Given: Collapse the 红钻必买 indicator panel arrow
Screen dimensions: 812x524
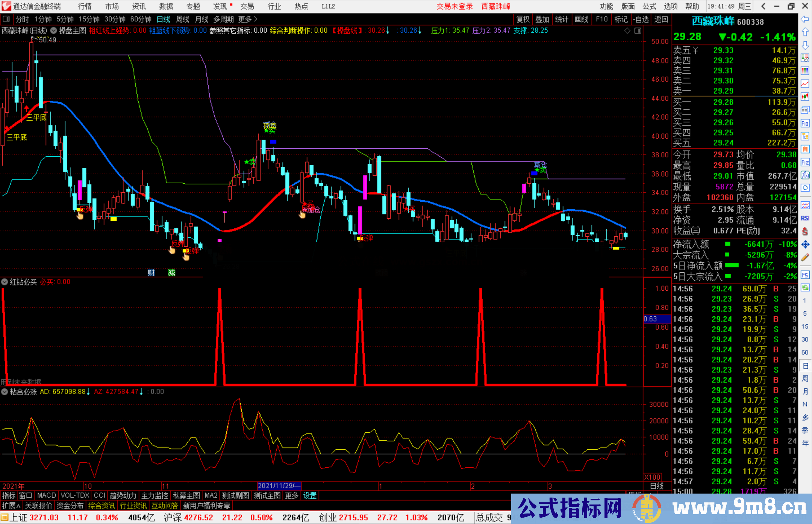Looking at the screenshot, I should click(x=5, y=282).
